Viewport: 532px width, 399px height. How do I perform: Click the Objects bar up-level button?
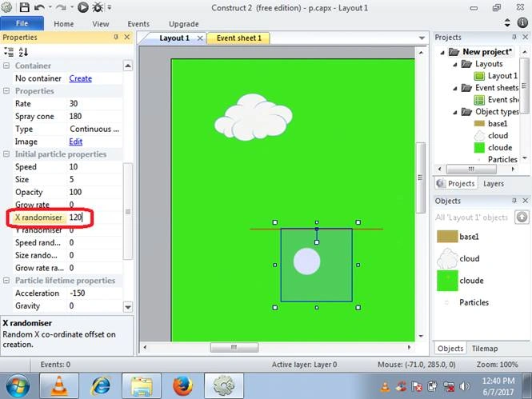point(522,217)
